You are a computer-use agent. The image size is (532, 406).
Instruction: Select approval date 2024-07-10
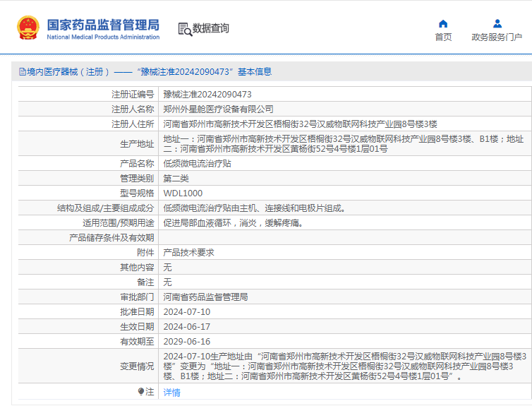tap(186, 312)
